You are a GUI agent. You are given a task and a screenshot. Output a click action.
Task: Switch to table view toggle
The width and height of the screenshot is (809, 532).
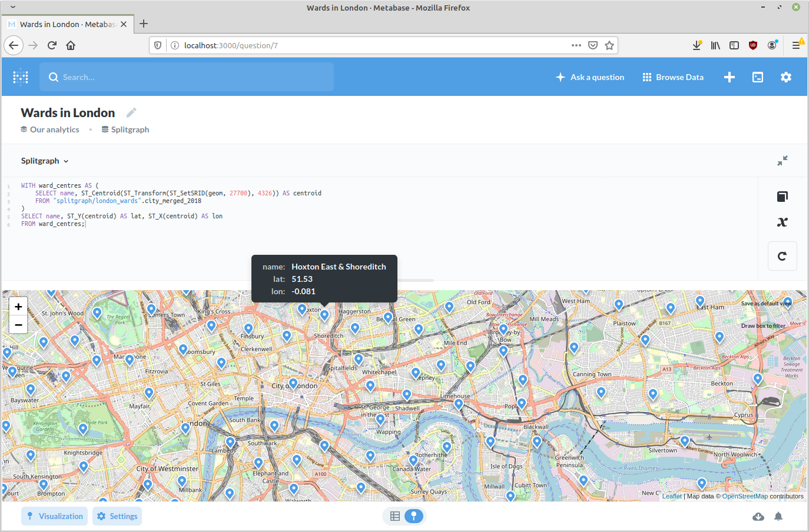(395, 516)
